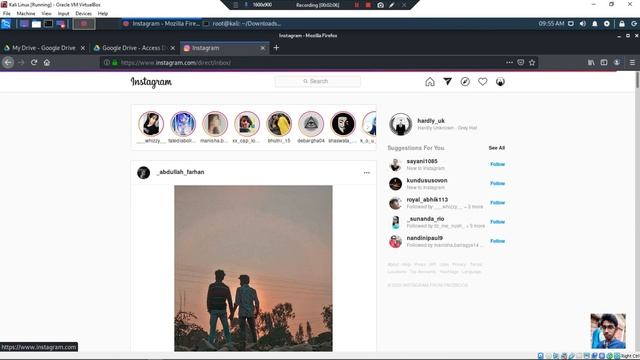
Task: Open page actions three-dot menu in address bar
Action: click(x=509, y=62)
